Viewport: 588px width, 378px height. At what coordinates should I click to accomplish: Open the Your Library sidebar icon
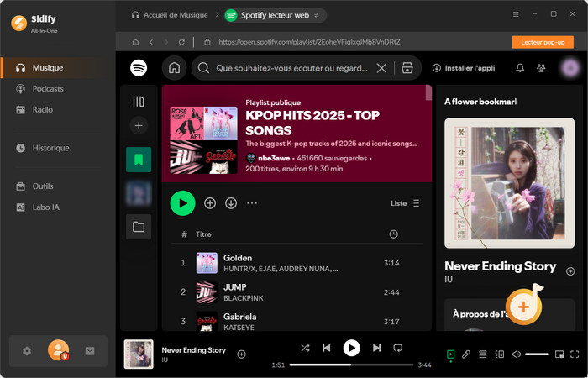coord(139,102)
